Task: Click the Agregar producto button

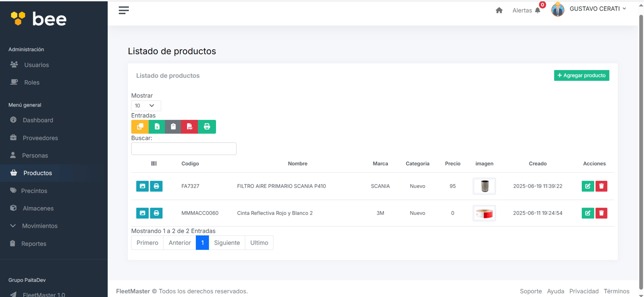Action: click(581, 76)
